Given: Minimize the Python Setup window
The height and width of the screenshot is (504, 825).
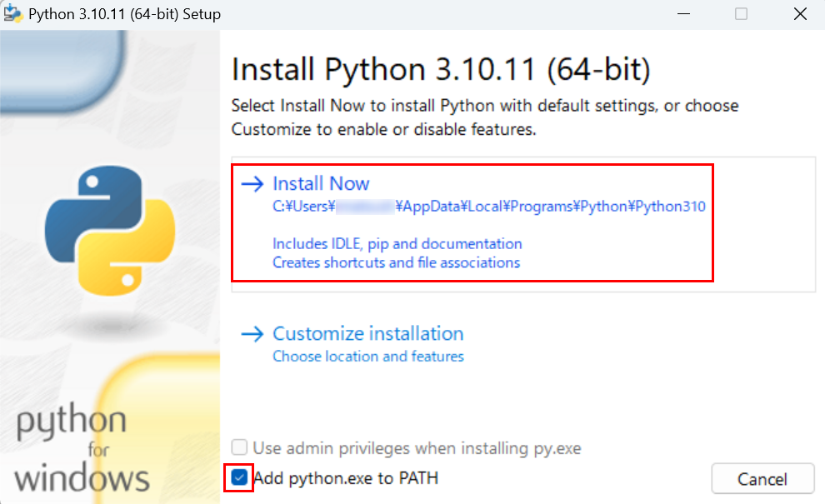Looking at the screenshot, I should 683,13.
